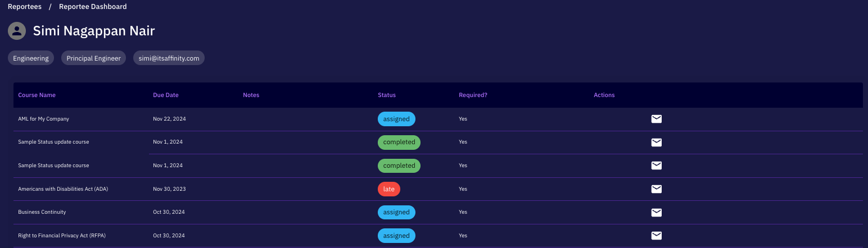Open the AML for My Company course
This screenshot has height=248, width=868.
[43, 119]
